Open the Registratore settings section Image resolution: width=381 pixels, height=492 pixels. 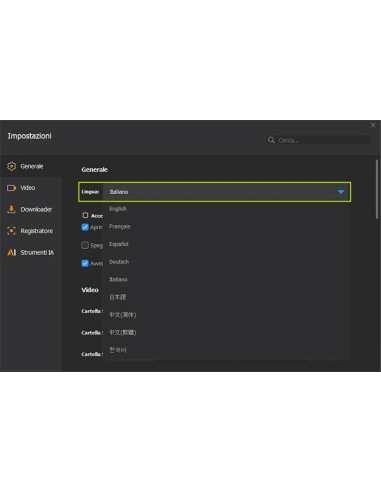pyautogui.click(x=31, y=231)
